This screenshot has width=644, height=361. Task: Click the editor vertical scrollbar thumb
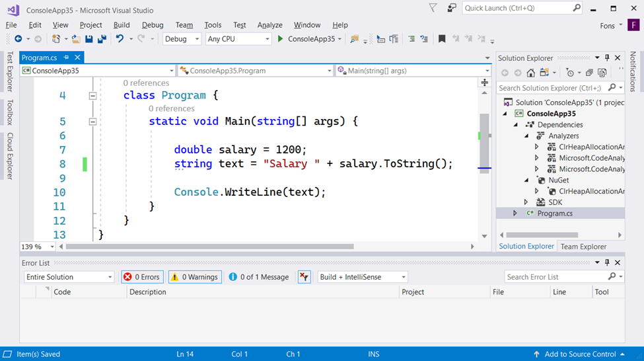(485, 143)
